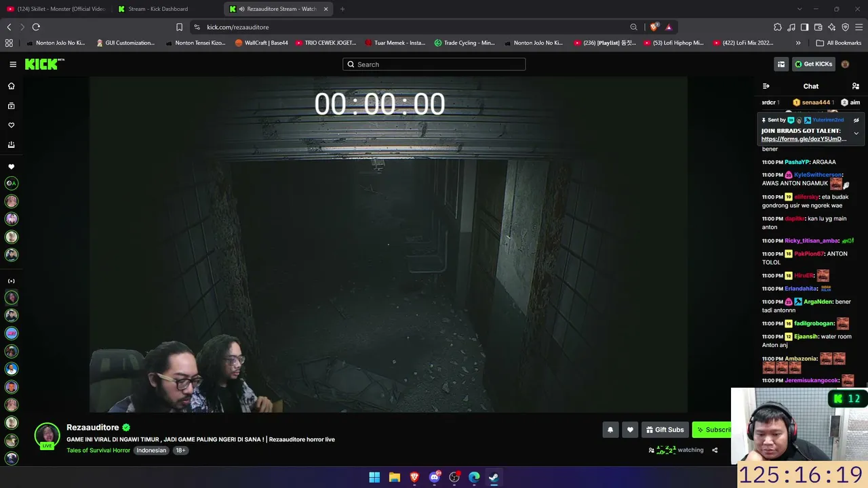Follow the channel with heart button
Image resolution: width=868 pixels, height=488 pixels.
(630, 430)
